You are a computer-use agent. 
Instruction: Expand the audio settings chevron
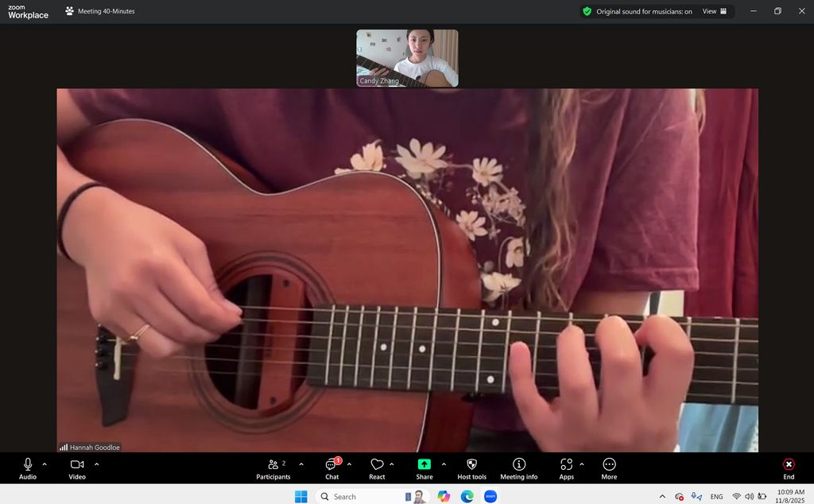tap(45, 463)
